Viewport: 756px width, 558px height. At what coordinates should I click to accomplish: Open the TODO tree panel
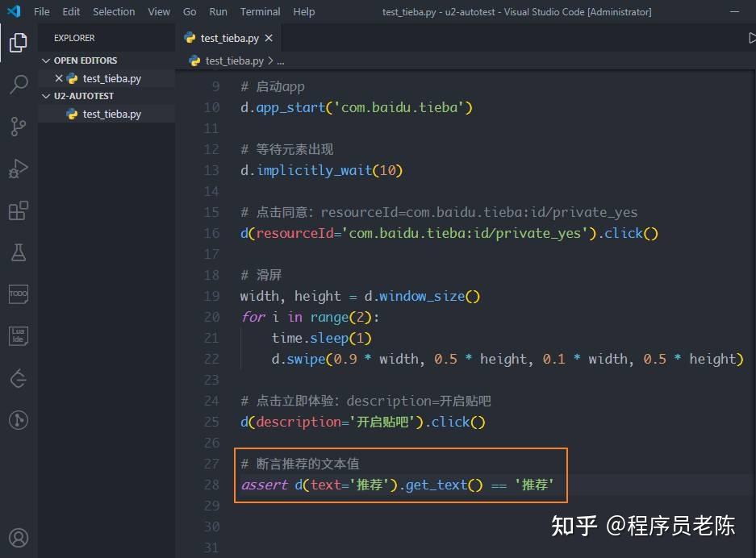click(x=18, y=294)
